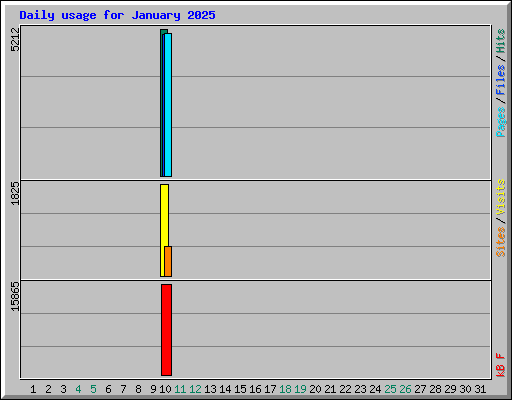This screenshot has height=400, width=512.
Task: Click day 26 weekend label
Action: click(x=405, y=389)
